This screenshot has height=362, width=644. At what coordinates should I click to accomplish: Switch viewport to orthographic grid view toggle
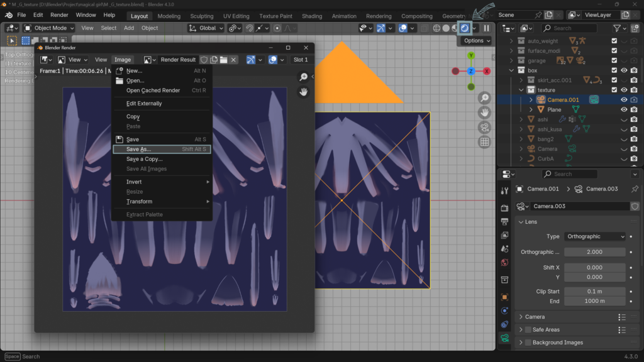[x=484, y=142]
